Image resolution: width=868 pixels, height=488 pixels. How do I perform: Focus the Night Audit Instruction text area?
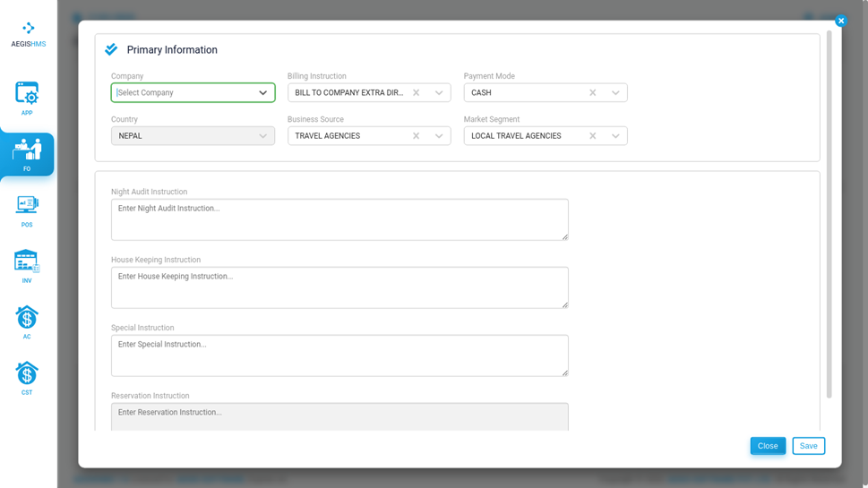tap(339, 219)
